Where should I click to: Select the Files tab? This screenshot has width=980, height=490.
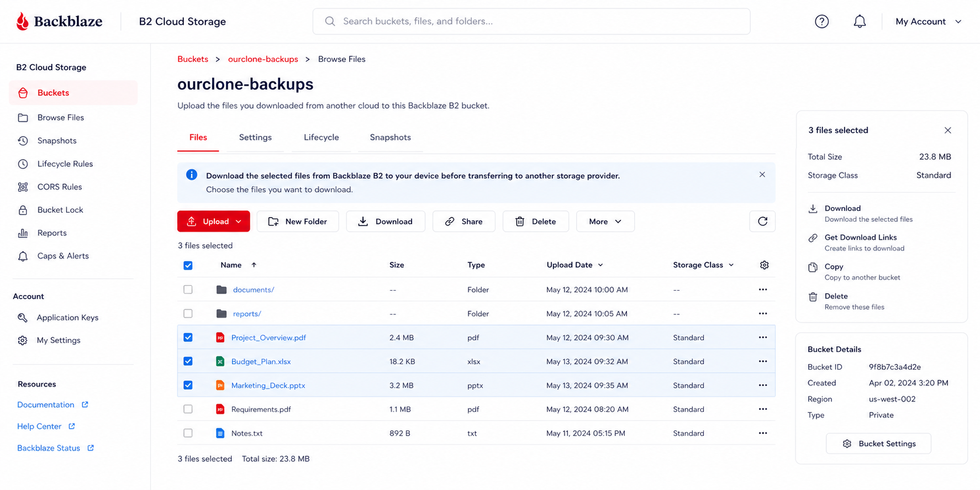198,138
